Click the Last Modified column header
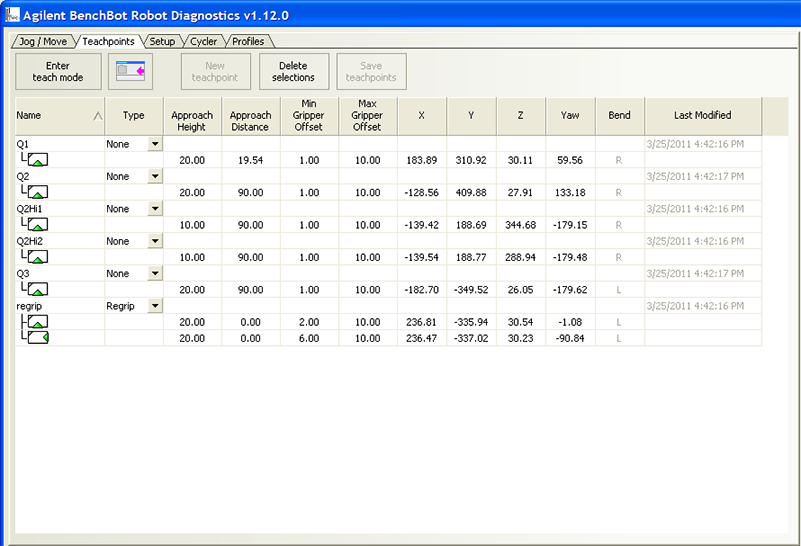 [702, 116]
